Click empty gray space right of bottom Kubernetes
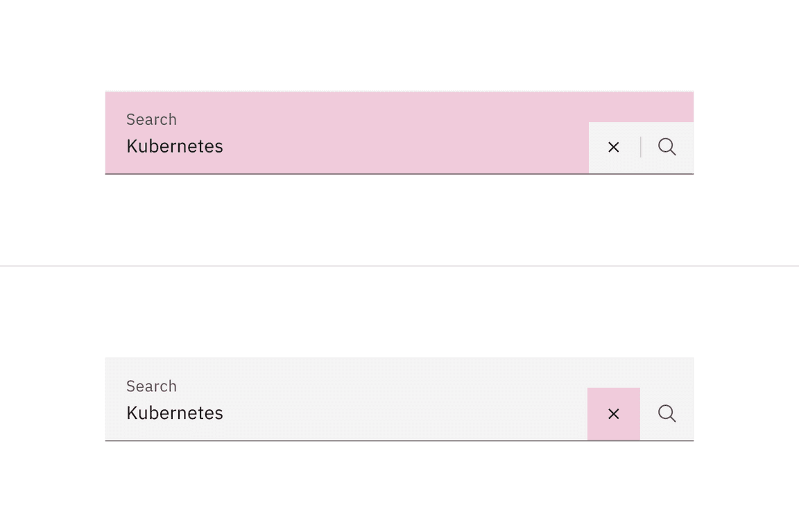This screenshot has height=532, width=799. [416, 413]
